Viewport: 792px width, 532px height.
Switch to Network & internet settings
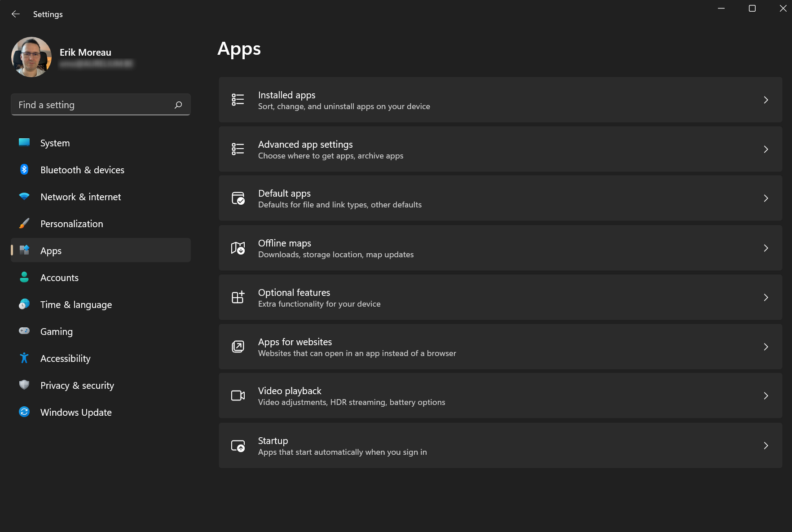click(x=80, y=197)
